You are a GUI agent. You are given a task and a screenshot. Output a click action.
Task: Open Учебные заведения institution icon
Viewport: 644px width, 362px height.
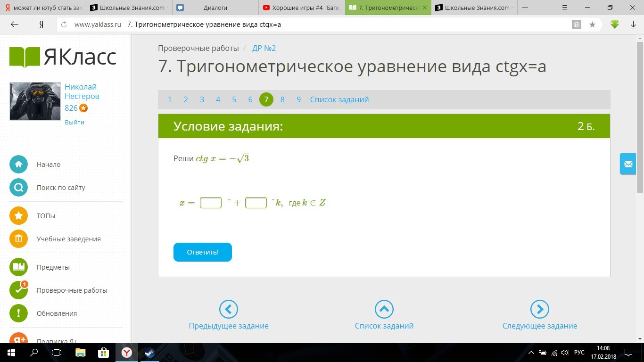[x=19, y=239]
